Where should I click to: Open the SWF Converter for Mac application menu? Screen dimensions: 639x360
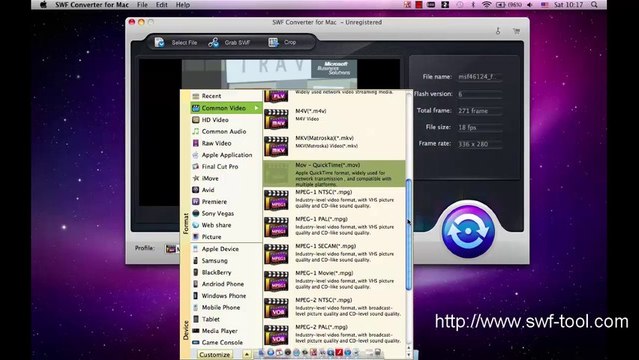click(x=92, y=5)
